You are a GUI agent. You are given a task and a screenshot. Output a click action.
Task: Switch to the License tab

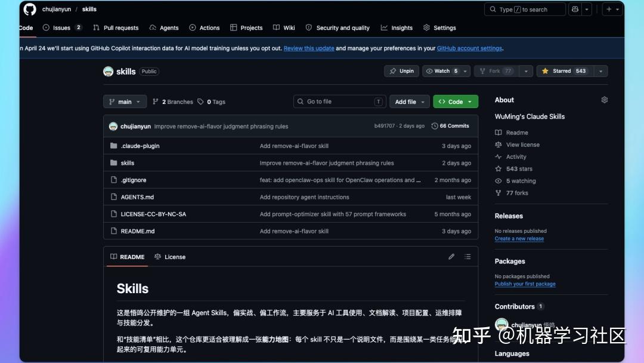(170, 257)
